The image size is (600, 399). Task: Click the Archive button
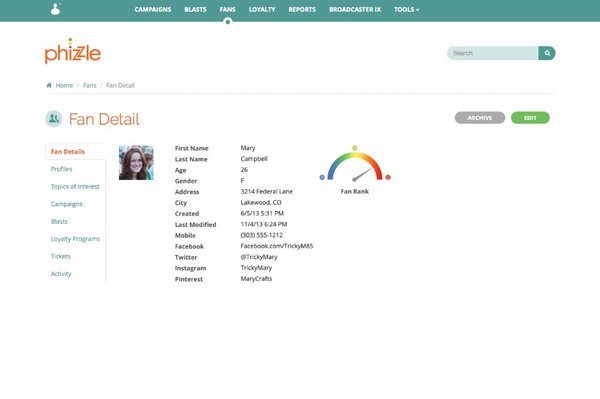480,118
